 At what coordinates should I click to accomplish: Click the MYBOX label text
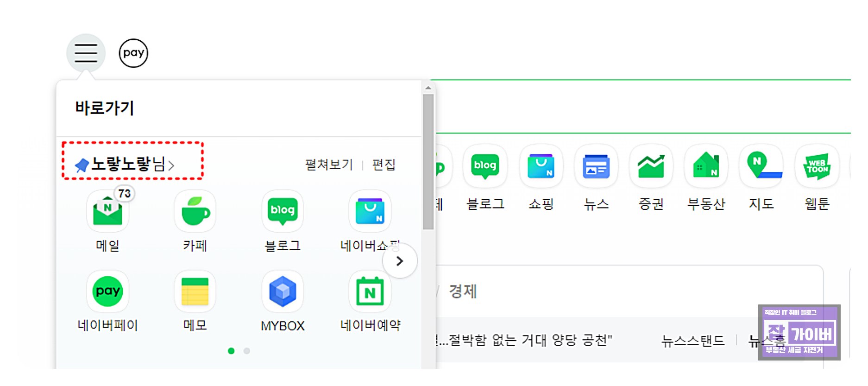point(283,326)
